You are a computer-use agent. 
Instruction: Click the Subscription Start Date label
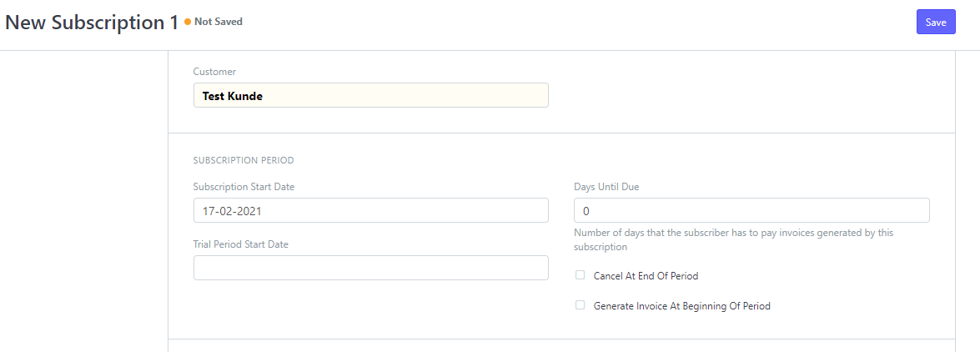click(x=244, y=187)
